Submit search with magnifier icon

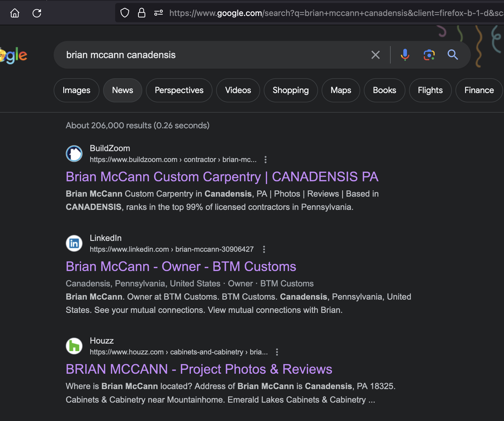(x=453, y=55)
